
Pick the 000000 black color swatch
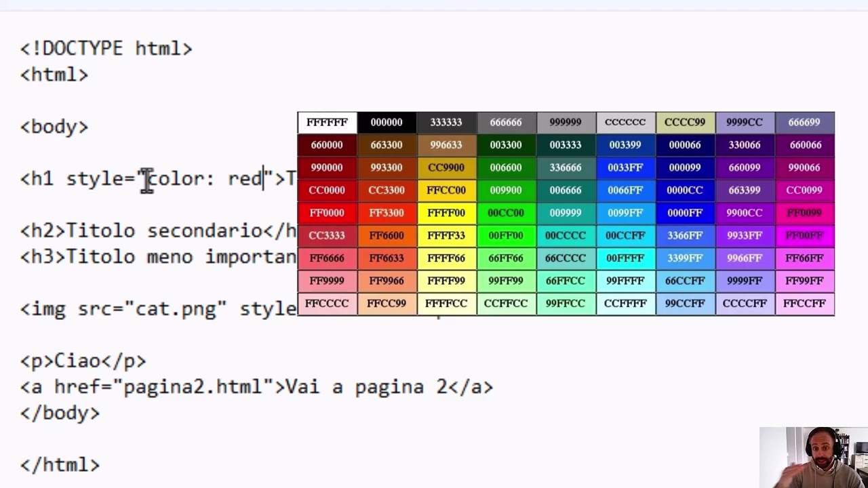[x=387, y=123]
